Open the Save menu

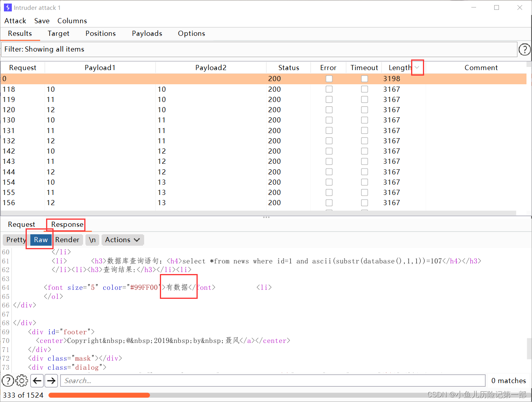[42, 21]
